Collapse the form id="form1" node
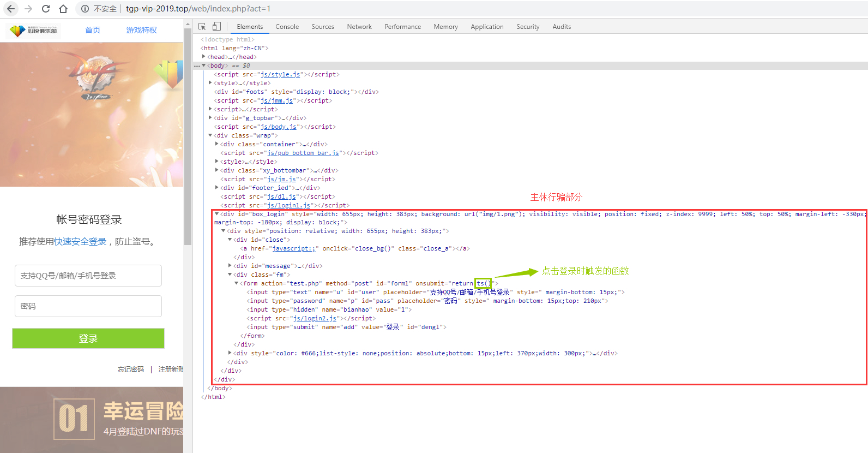Screen dimensions: 868x453 tap(237, 283)
